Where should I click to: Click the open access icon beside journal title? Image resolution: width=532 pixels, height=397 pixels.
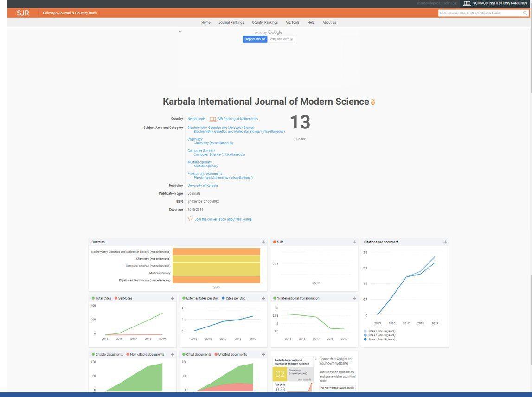373,102
